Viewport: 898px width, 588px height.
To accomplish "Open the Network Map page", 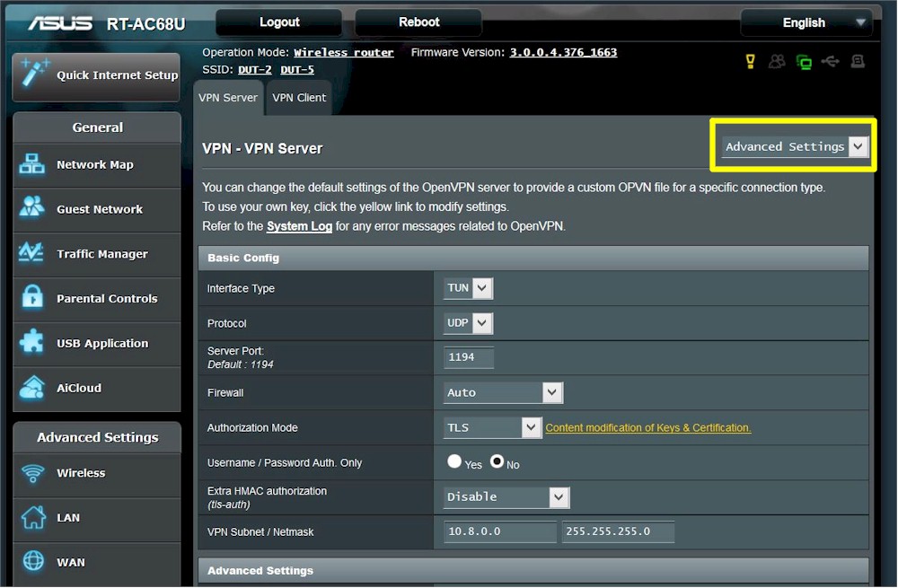I will 96,165.
